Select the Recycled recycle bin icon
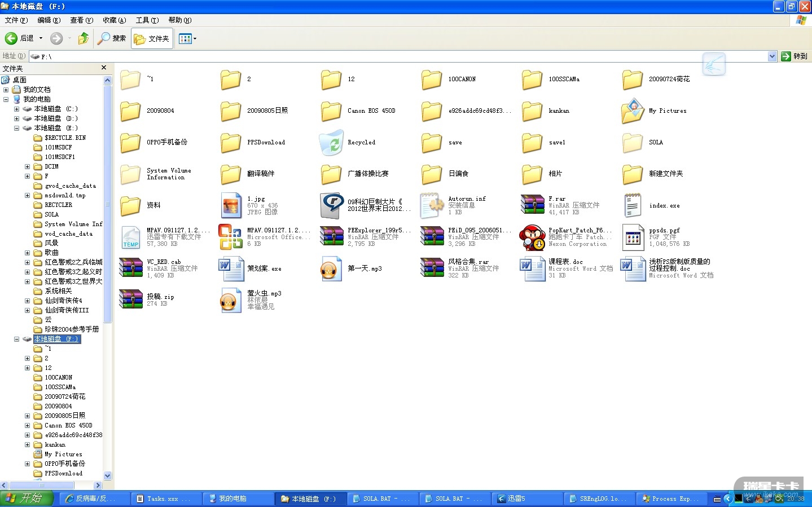The height and width of the screenshot is (507, 812). [x=331, y=143]
